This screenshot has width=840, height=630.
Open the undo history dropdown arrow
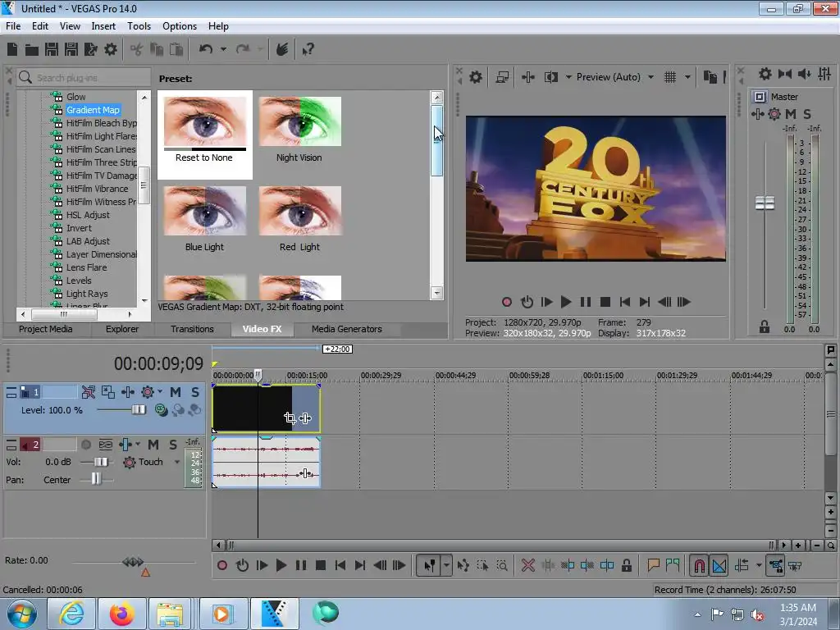[223, 49]
